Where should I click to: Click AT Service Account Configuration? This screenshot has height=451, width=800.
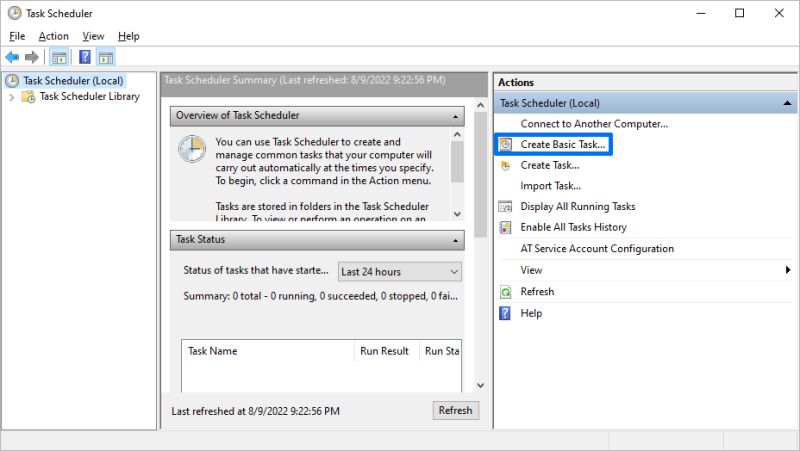tap(597, 249)
